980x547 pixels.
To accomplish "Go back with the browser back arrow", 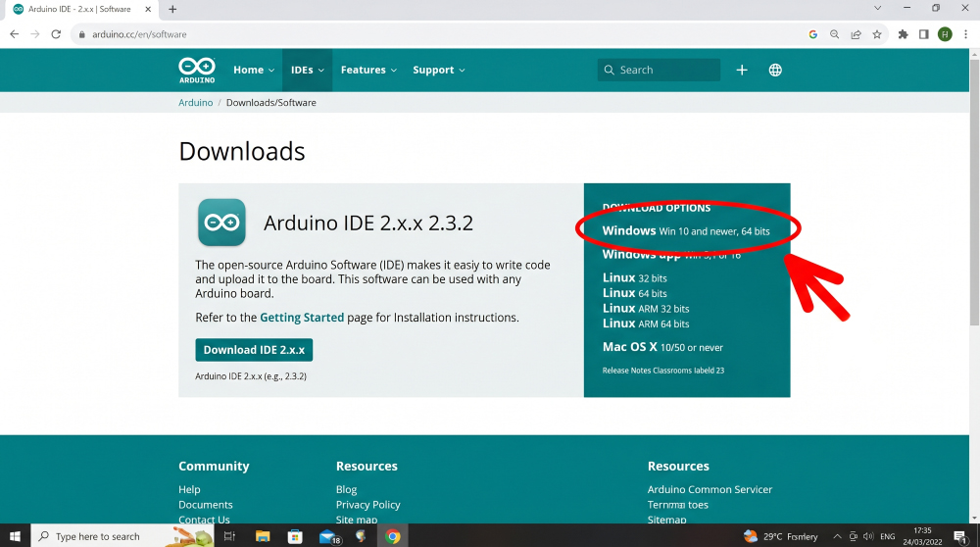I will [x=14, y=34].
